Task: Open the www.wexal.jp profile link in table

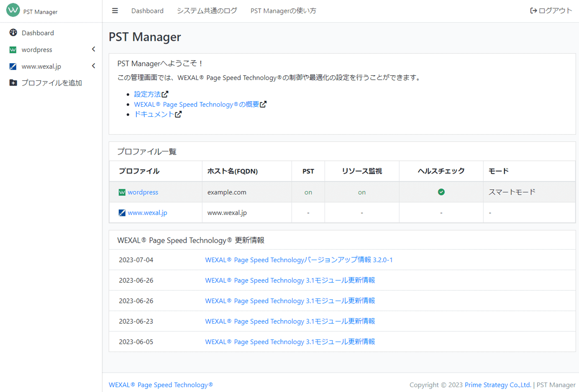Action: click(x=147, y=213)
